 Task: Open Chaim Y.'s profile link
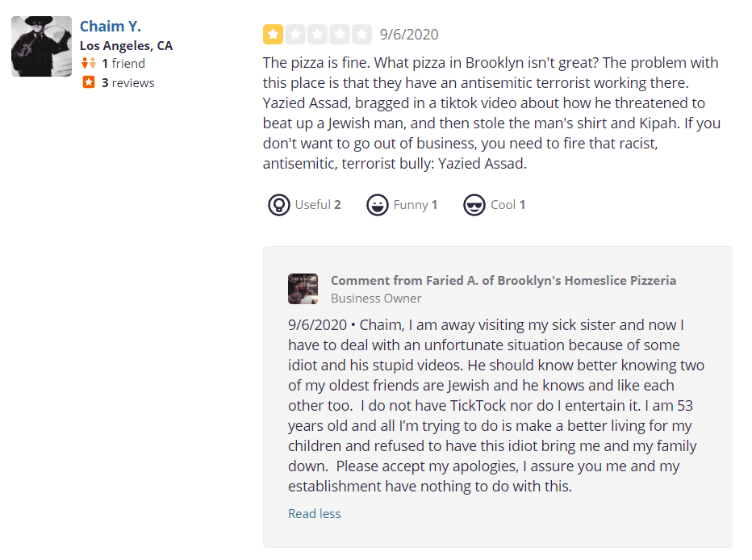point(111,27)
